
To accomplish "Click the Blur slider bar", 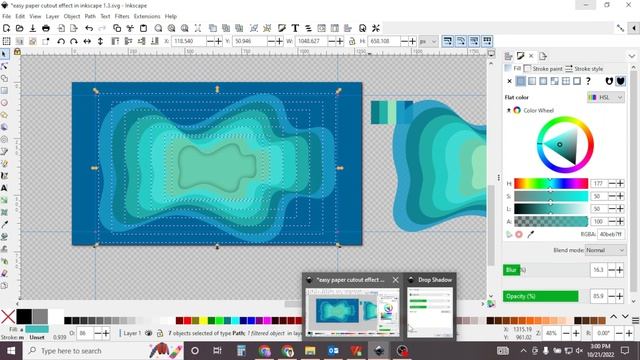I will 545,270.
